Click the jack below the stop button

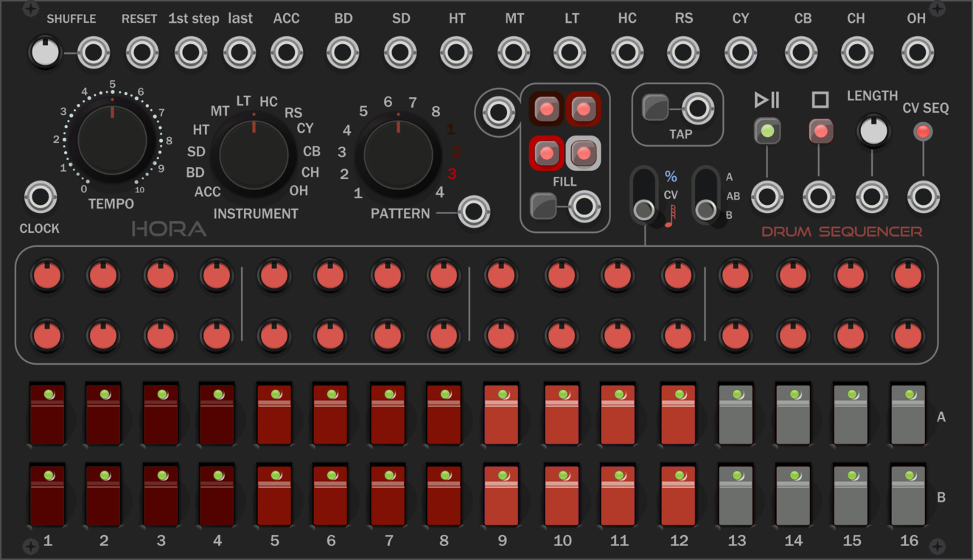pyautogui.click(x=819, y=197)
